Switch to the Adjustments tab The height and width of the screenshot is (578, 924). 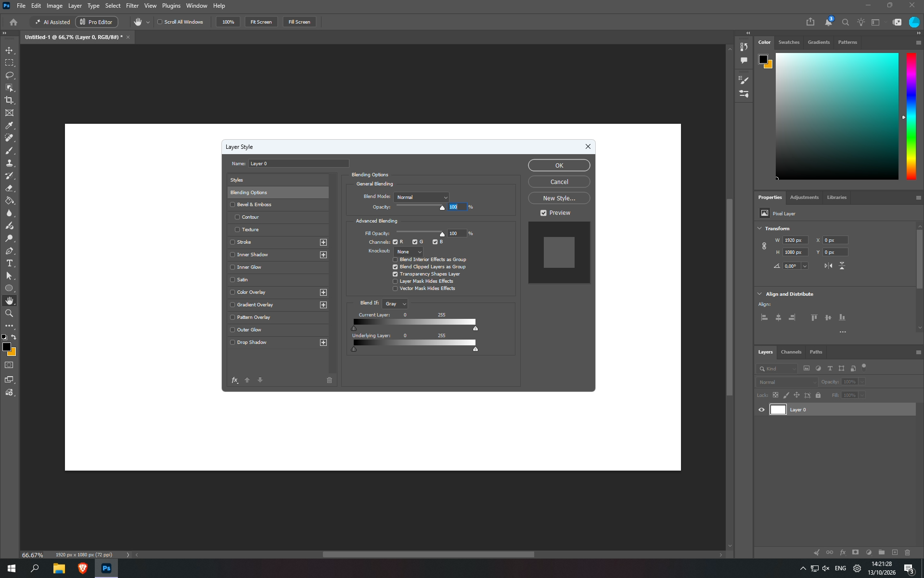pos(804,197)
